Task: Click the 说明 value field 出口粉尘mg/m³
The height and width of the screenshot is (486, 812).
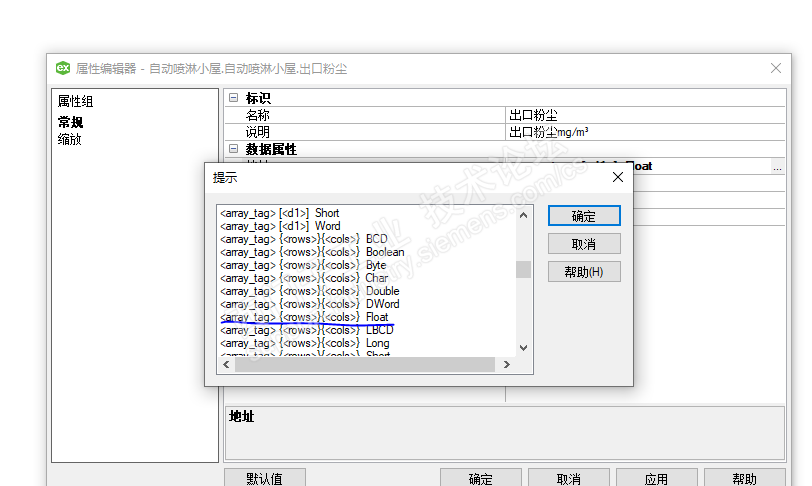Action: tap(645, 132)
